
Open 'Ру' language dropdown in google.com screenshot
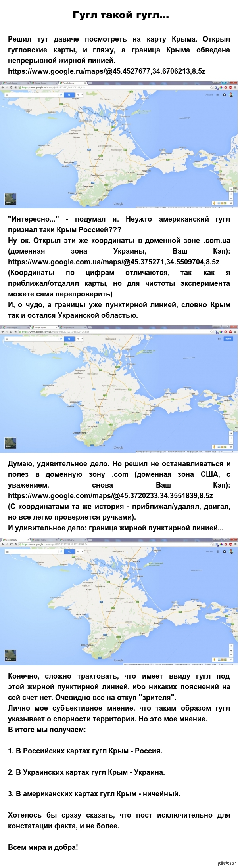coord(79,551)
